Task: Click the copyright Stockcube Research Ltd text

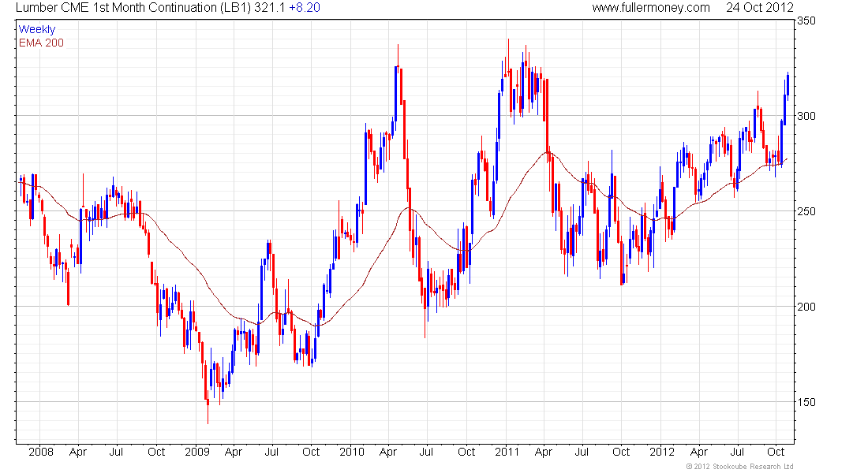Action: click(x=739, y=467)
